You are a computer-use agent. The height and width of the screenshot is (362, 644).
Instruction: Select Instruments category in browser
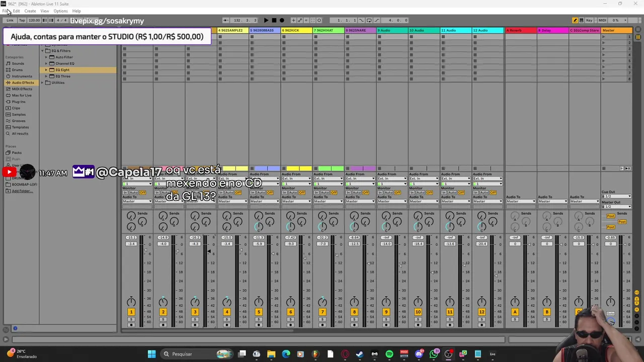coord(22,76)
